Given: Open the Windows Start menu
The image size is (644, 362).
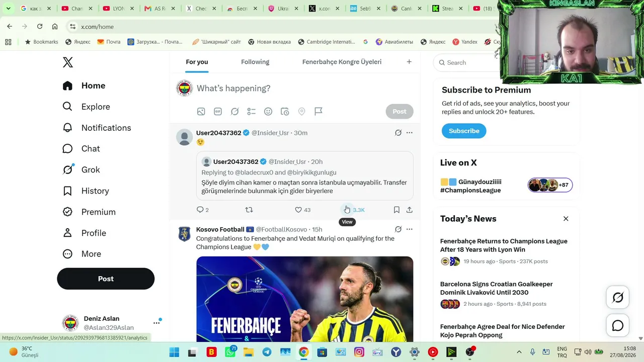Looking at the screenshot, I should pyautogui.click(x=174, y=352).
